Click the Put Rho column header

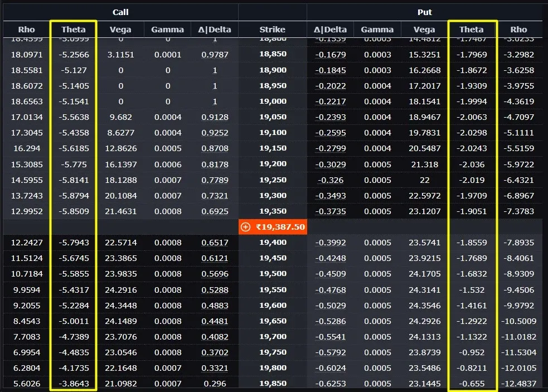(x=518, y=30)
